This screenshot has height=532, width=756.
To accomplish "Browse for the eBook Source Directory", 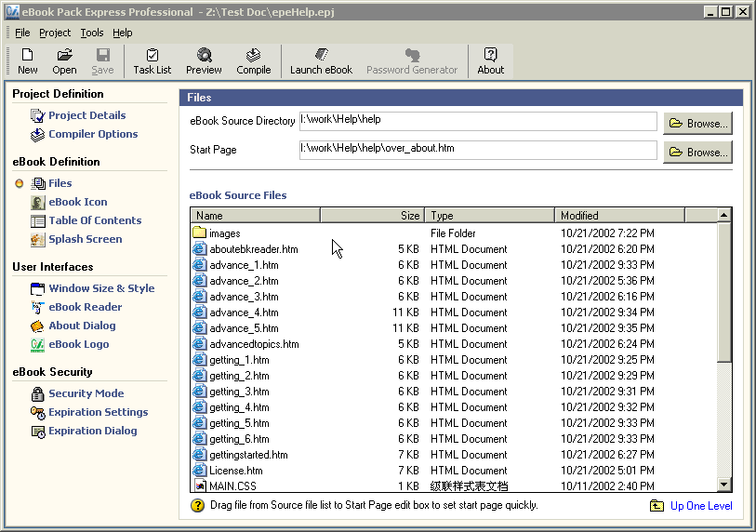I will (x=696, y=123).
